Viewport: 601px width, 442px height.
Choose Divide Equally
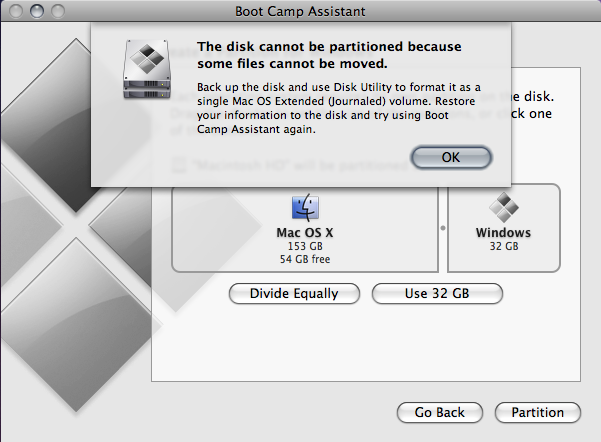294,294
